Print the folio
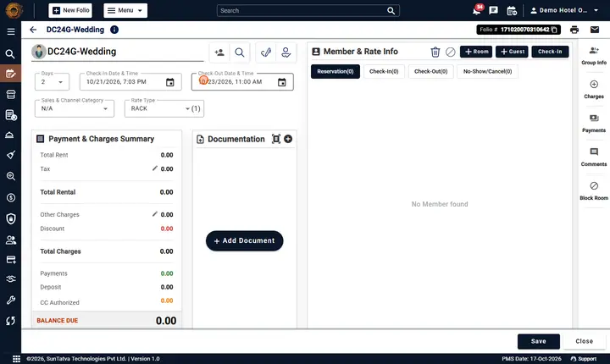The width and height of the screenshot is (610, 364). click(x=574, y=30)
